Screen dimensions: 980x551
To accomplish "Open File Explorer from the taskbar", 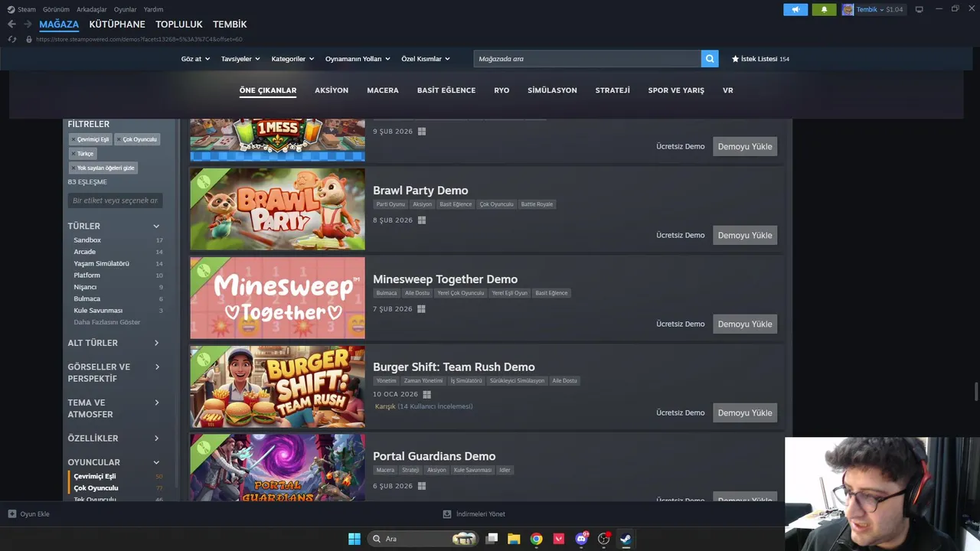I will pos(514,539).
